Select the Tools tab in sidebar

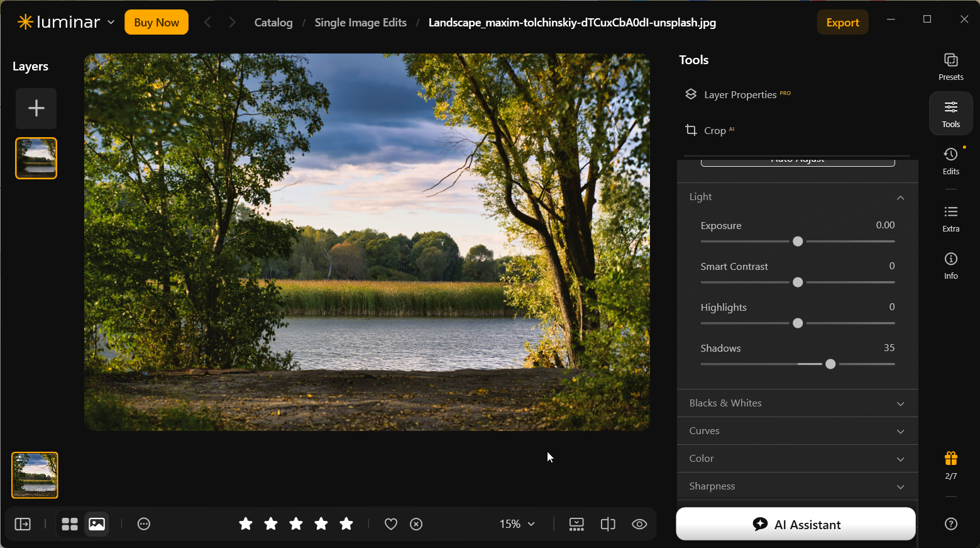(x=950, y=114)
